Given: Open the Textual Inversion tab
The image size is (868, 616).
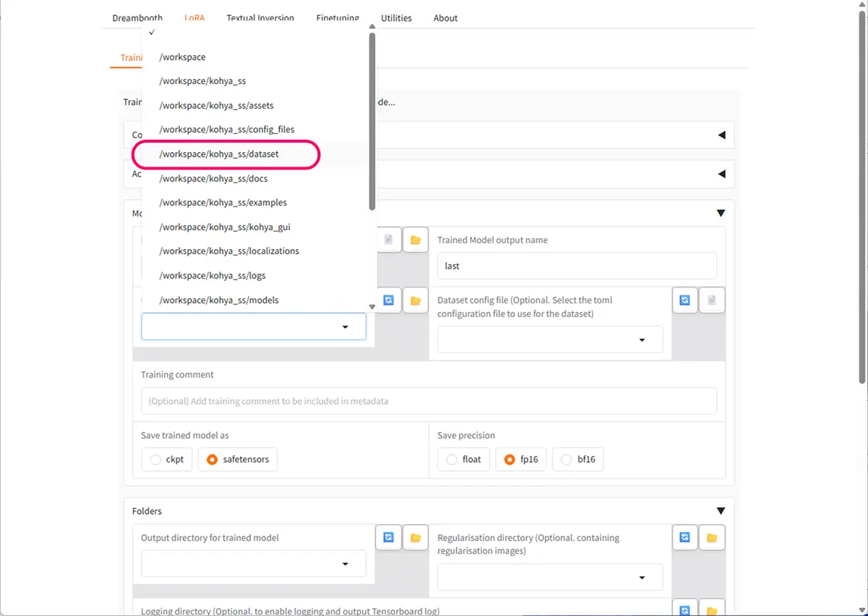Looking at the screenshot, I should click(260, 18).
